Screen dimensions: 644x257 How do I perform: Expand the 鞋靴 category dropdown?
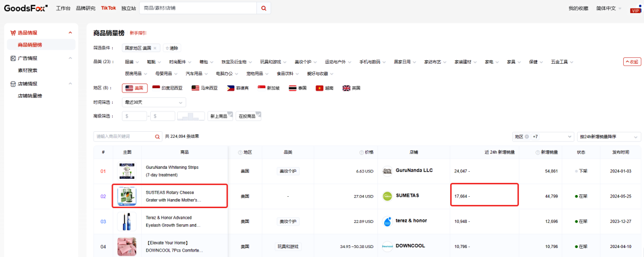click(154, 62)
